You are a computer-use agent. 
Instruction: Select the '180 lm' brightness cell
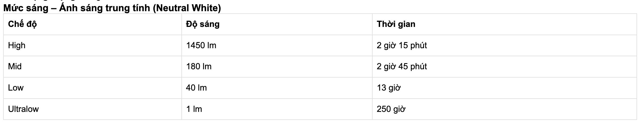click(199, 66)
